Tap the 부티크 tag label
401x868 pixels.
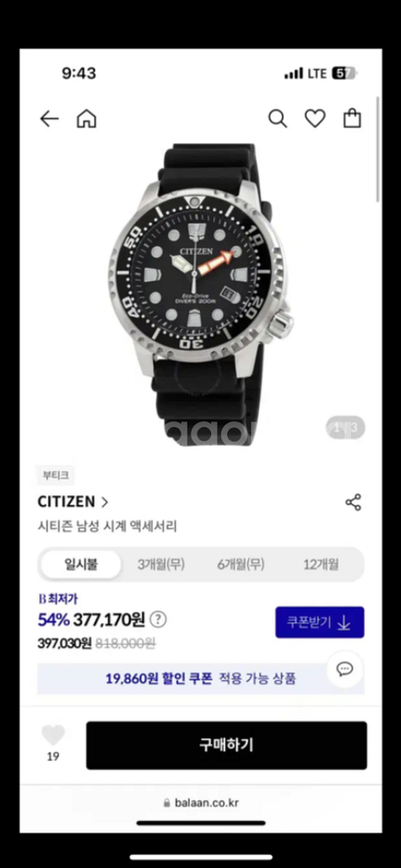click(55, 476)
